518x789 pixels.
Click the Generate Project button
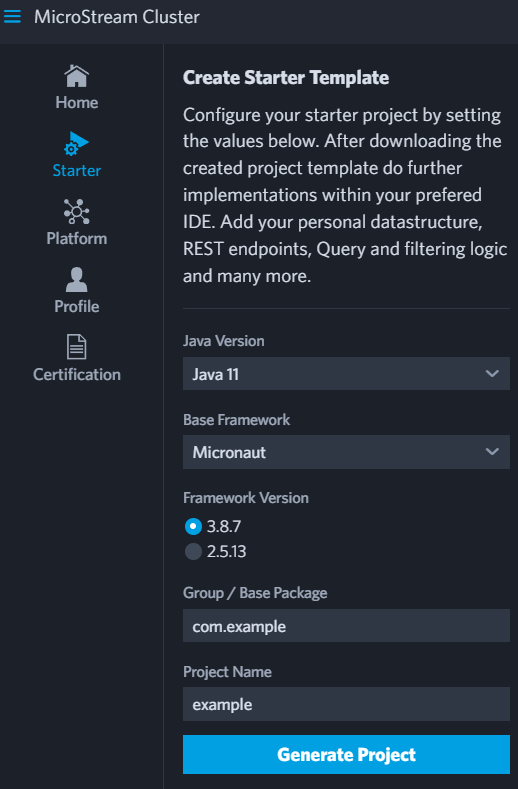pyautogui.click(x=346, y=754)
